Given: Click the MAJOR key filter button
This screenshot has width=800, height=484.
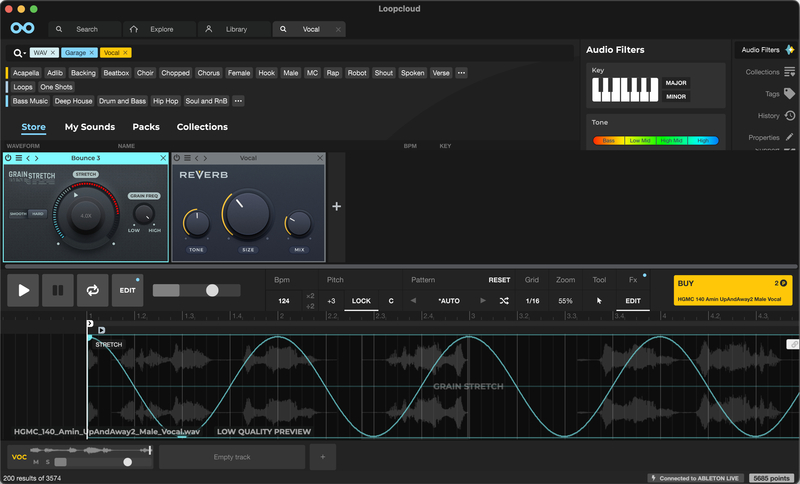Looking at the screenshot, I should 676,83.
